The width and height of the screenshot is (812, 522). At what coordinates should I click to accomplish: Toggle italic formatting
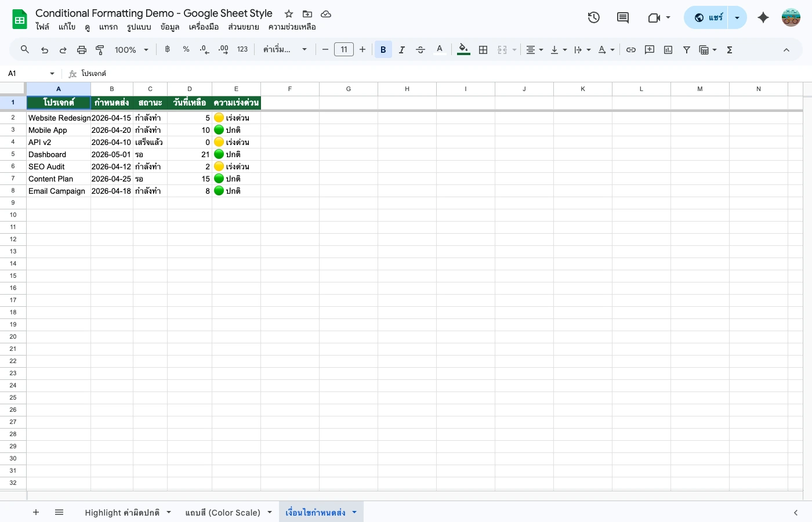(x=402, y=49)
